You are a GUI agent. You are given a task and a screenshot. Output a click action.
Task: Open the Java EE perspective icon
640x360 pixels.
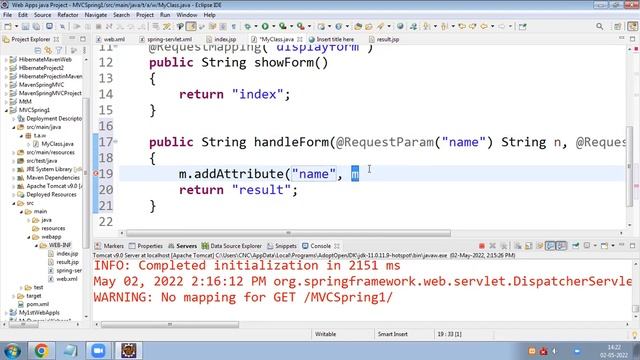632,27
